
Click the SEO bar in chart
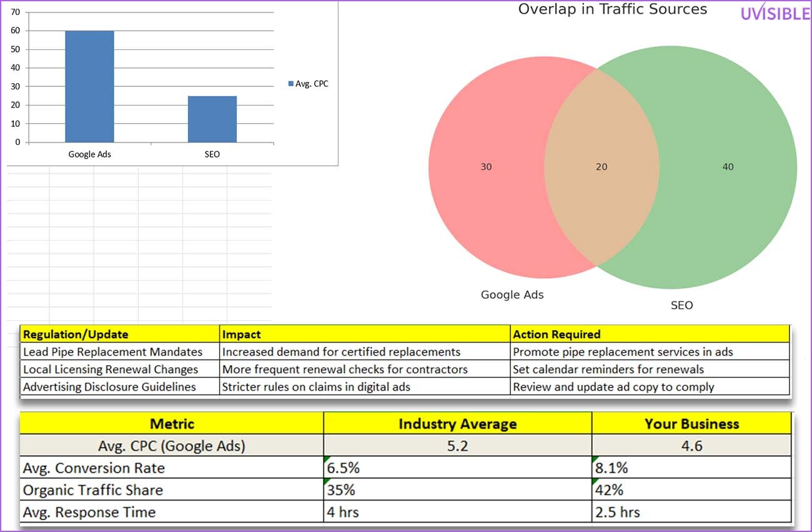[x=212, y=119]
